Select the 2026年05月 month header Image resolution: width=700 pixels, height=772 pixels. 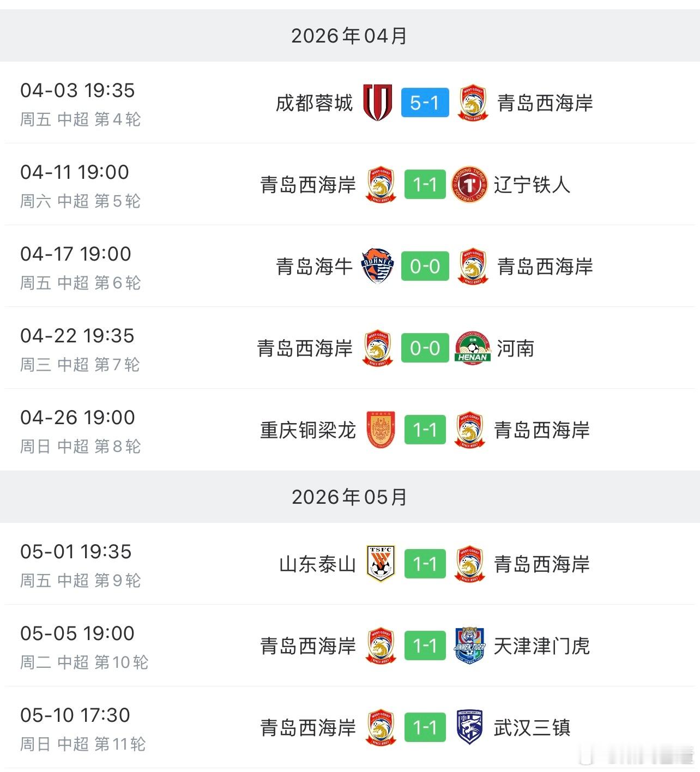349,497
